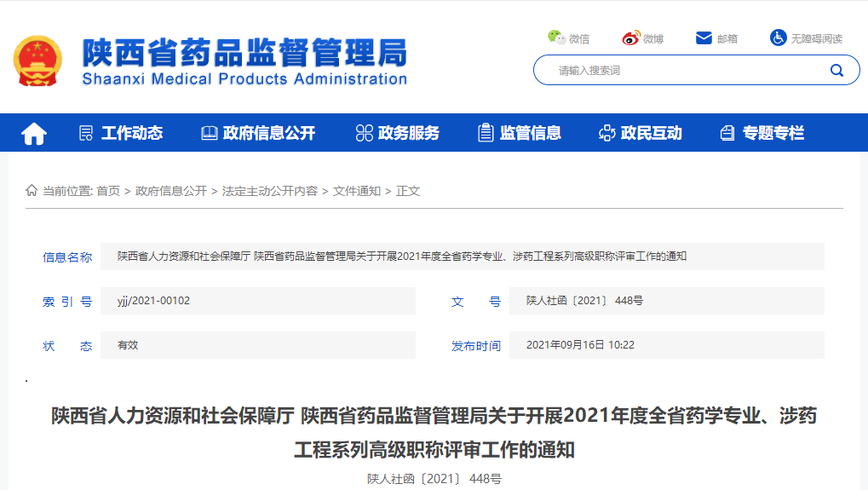
Task: Go to 首页 in breadcrumb
Action: click(108, 191)
